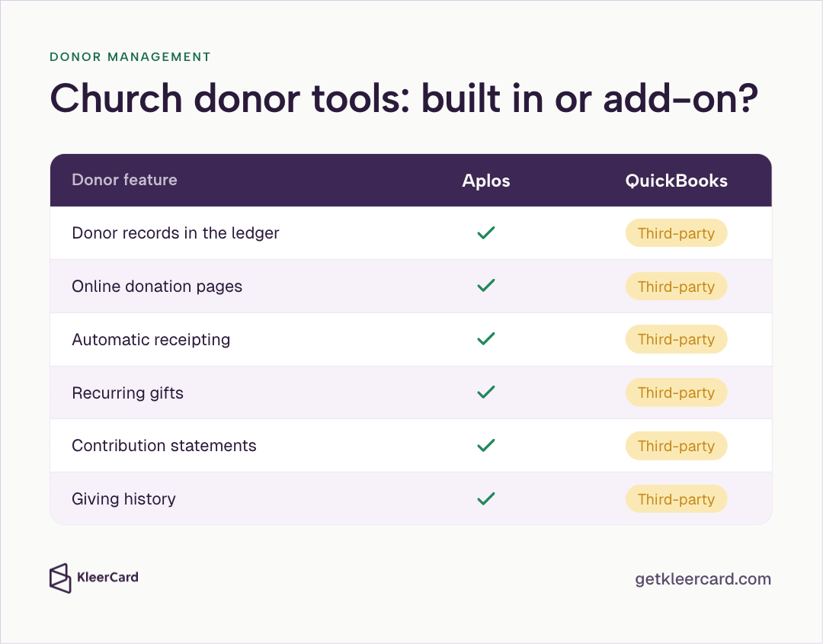Click the KleerCard logo icon
823x644 pixels.
(60, 578)
